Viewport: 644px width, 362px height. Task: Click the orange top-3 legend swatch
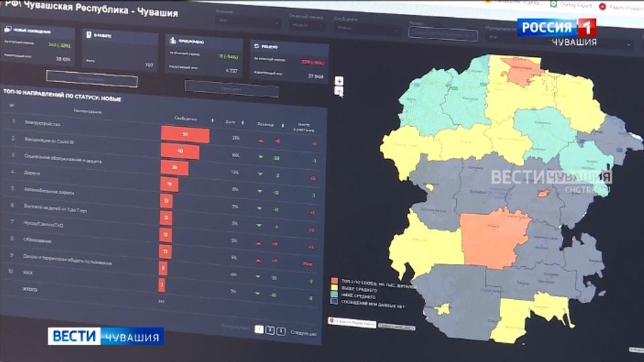(x=335, y=281)
